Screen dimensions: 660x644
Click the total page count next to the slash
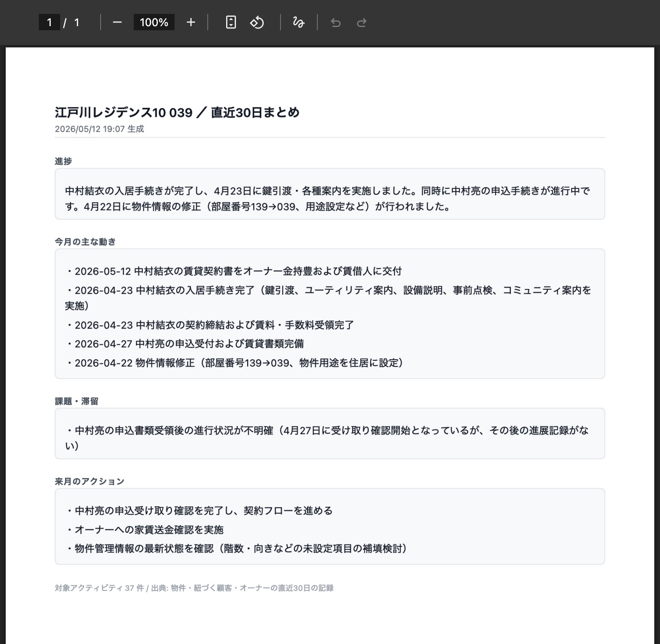(76, 22)
